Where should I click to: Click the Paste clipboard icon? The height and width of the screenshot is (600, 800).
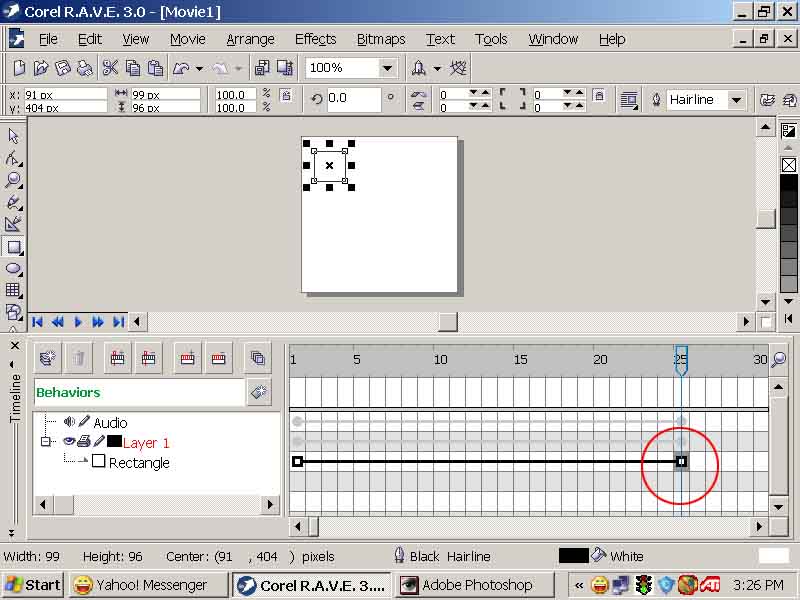coord(155,68)
